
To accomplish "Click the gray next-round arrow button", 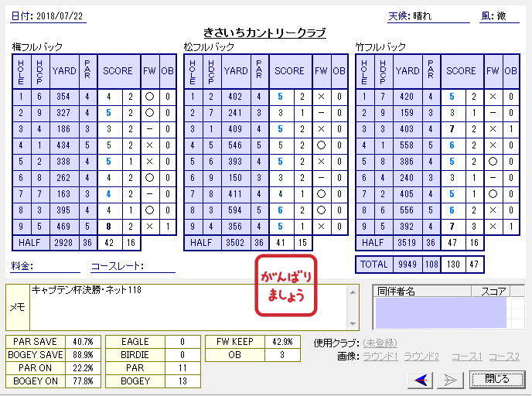I will [x=450, y=380].
